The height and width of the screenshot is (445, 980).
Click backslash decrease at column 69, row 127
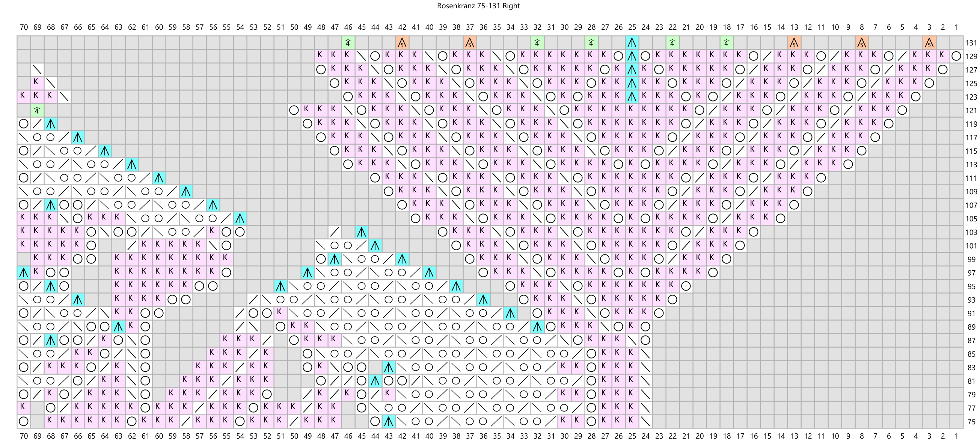click(37, 70)
